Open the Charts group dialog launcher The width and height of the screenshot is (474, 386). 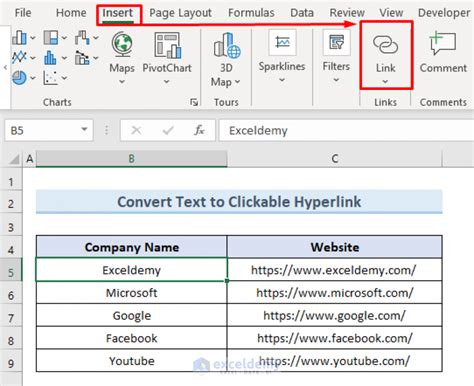194,102
